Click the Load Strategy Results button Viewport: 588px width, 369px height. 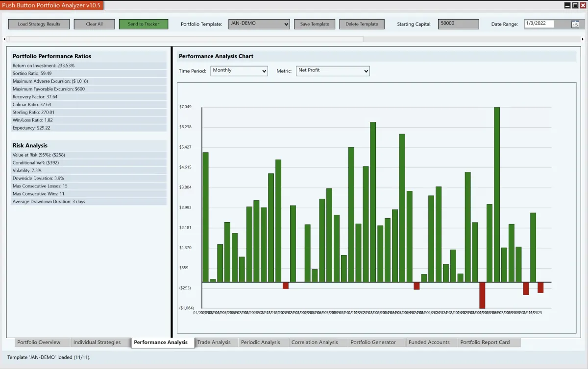point(39,24)
